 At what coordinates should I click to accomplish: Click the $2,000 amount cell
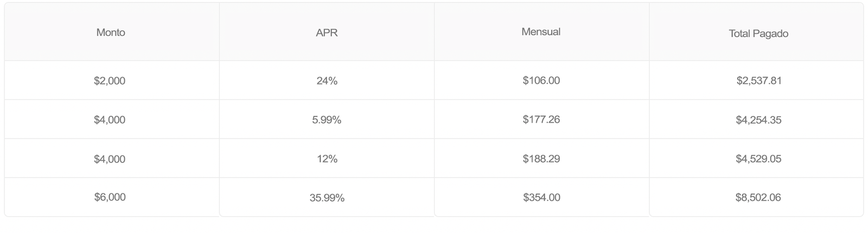pyautogui.click(x=110, y=81)
